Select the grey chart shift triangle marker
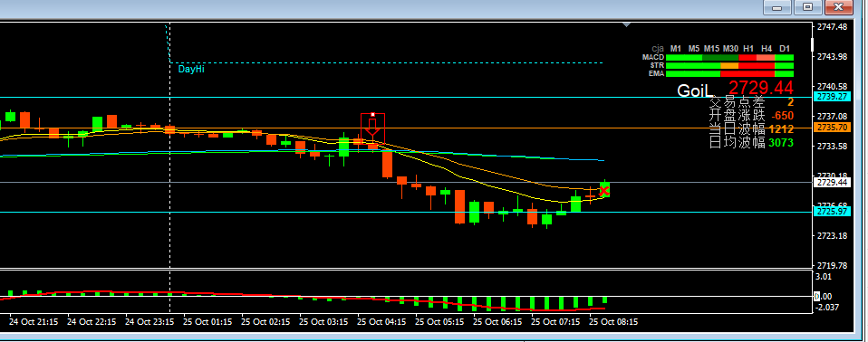The width and height of the screenshot is (868, 342). coord(626,24)
